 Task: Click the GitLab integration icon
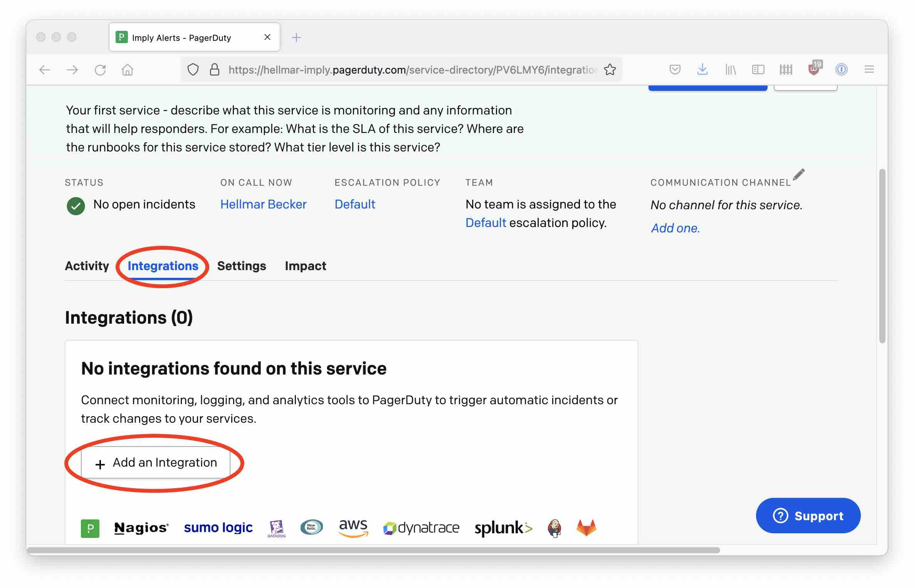point(586,527)
